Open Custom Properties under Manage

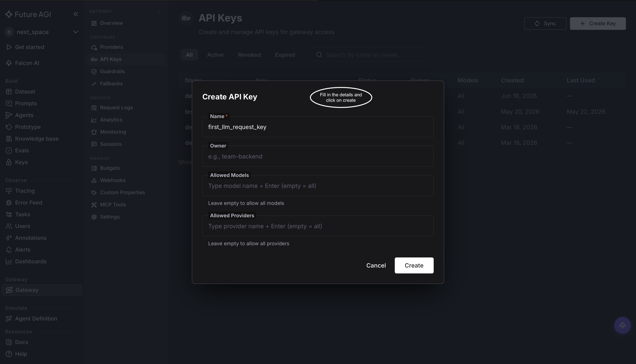coord(122,193)
